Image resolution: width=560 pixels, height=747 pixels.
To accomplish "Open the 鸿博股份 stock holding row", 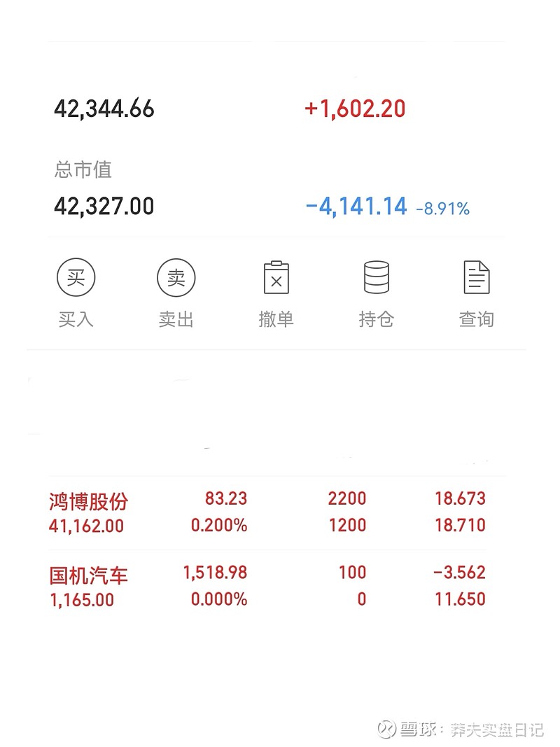I will point(267,512).
